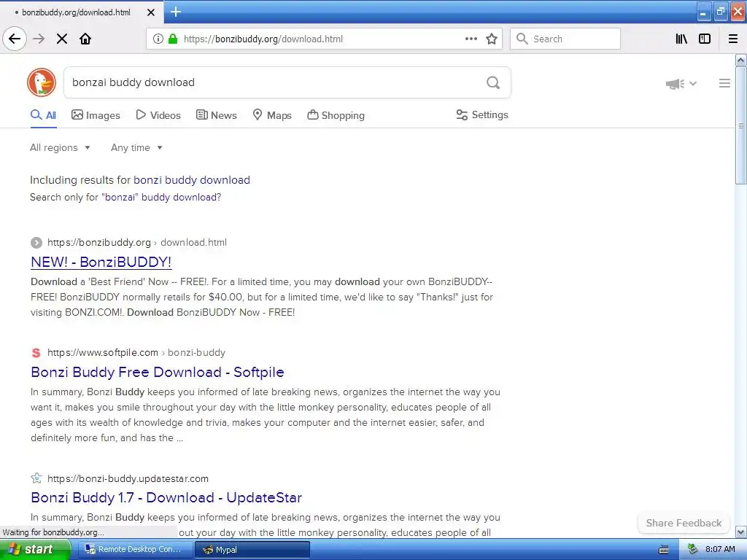The width and height of the screenshot is (747, 560).
Task: Click the scrollbar down arrow
Action: (x=740, y=532)
